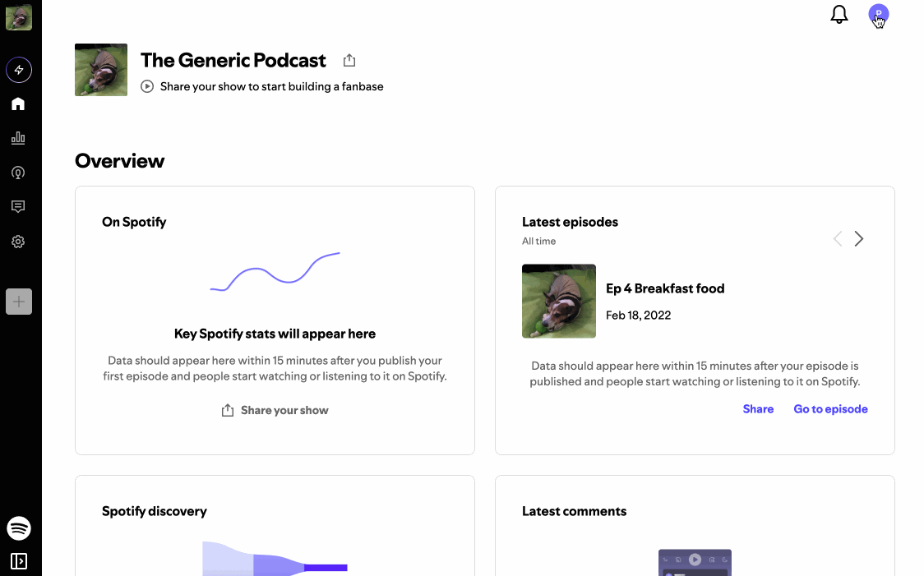Click the share icon beside 'Share your show'
The height and width of the screenshot is (576, 924).
point(228,411)
